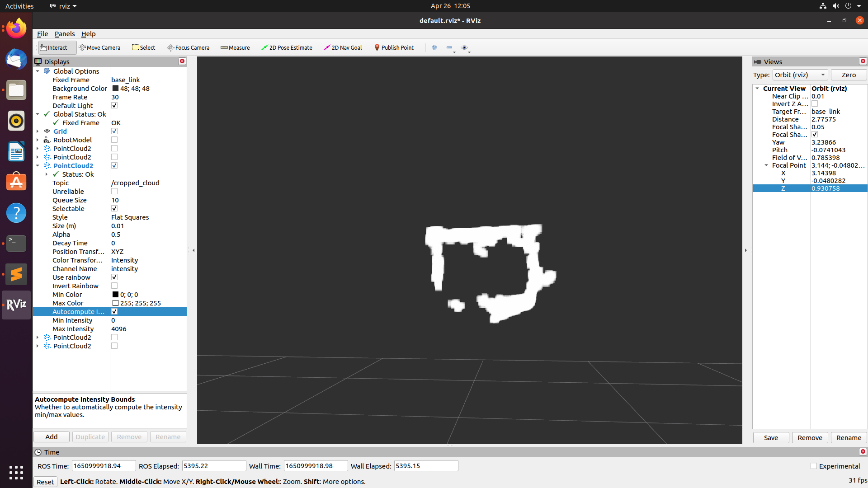868x488 pixels.
Task: Toggle Autocompute Intensity Bounds checkbox
Action: [x=114, y=312]
